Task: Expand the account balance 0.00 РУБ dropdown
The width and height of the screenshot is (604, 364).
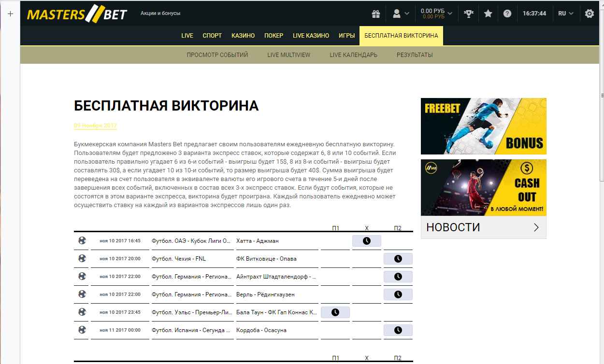Action: pos(436,14)
